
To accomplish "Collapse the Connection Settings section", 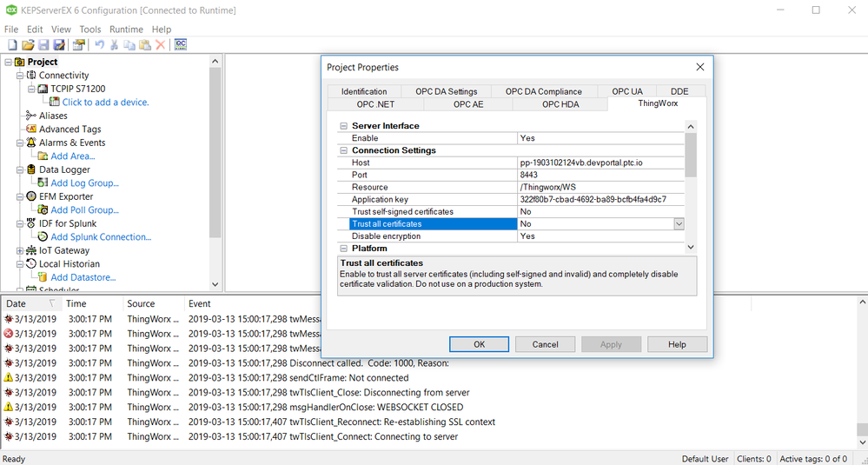I will tap(344, 150).
